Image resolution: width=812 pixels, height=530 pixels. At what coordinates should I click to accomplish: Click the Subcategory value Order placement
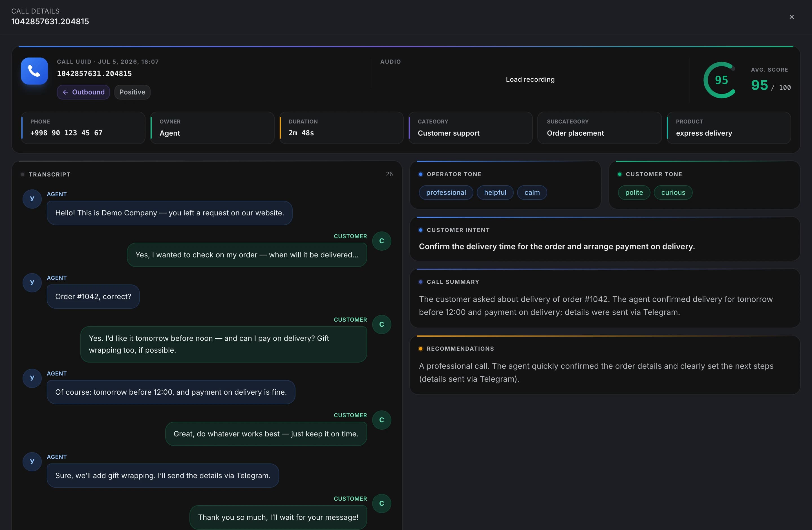[x=575, y=133]
